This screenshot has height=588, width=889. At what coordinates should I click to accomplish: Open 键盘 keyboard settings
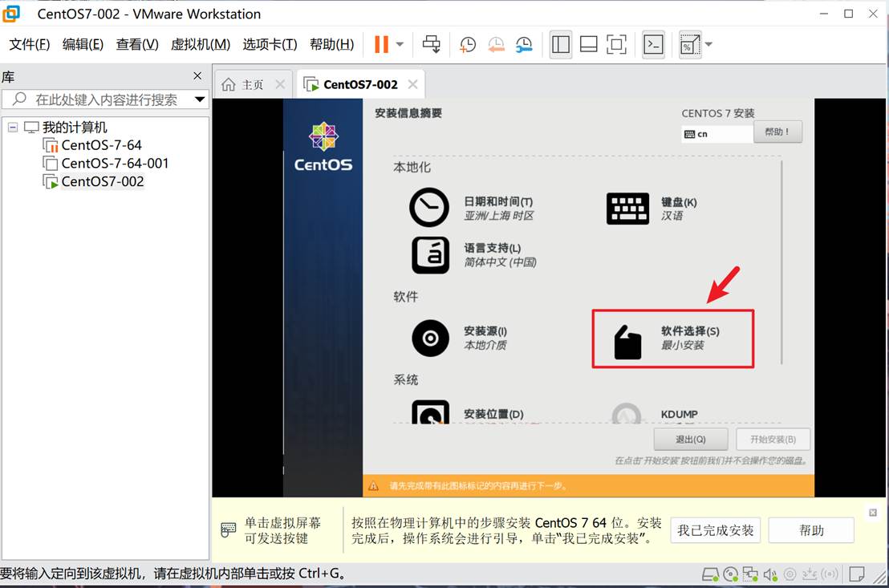[x=652, y=209]
